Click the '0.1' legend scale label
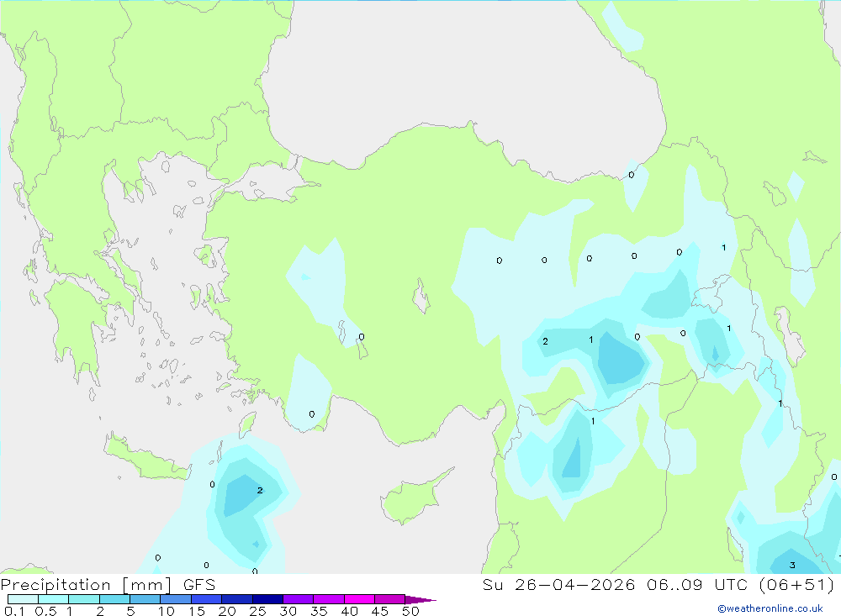The image size is (841, 616). [x=14, y=611]
